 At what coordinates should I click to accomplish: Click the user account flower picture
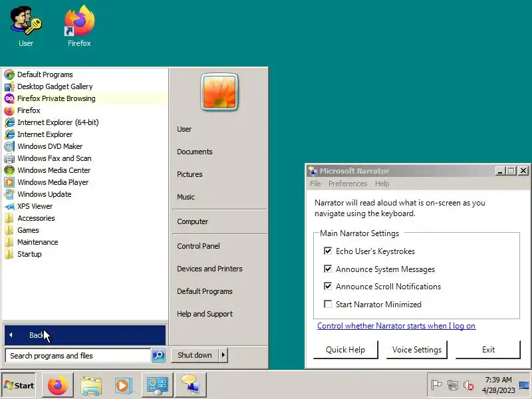[219, 92]
